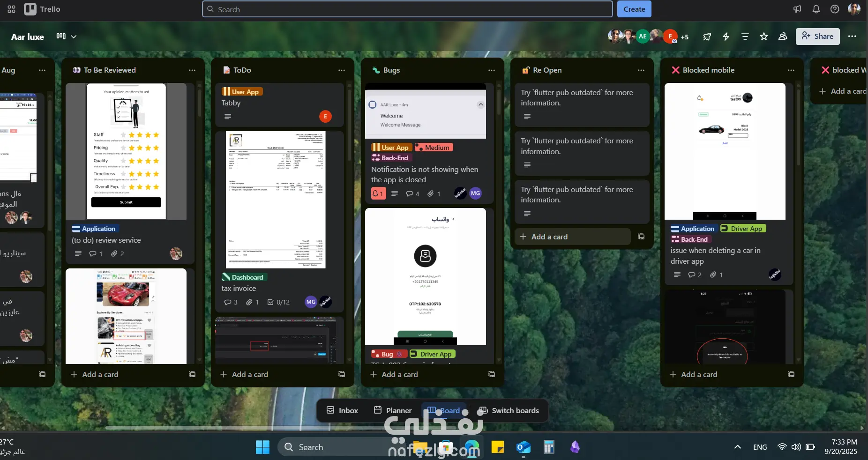Image resolution: width=868 pixels, height=460 pixels.
Task: Add a card to the ToDo list
Action: click(273, 374)
